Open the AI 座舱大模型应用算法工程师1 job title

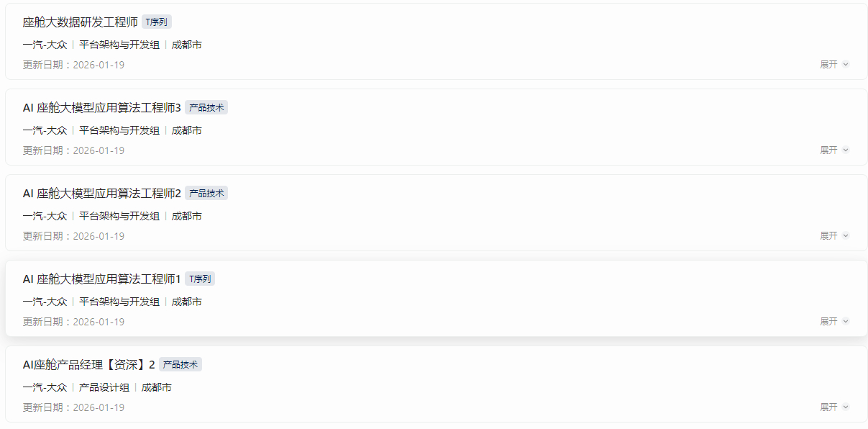click(101, 279)
